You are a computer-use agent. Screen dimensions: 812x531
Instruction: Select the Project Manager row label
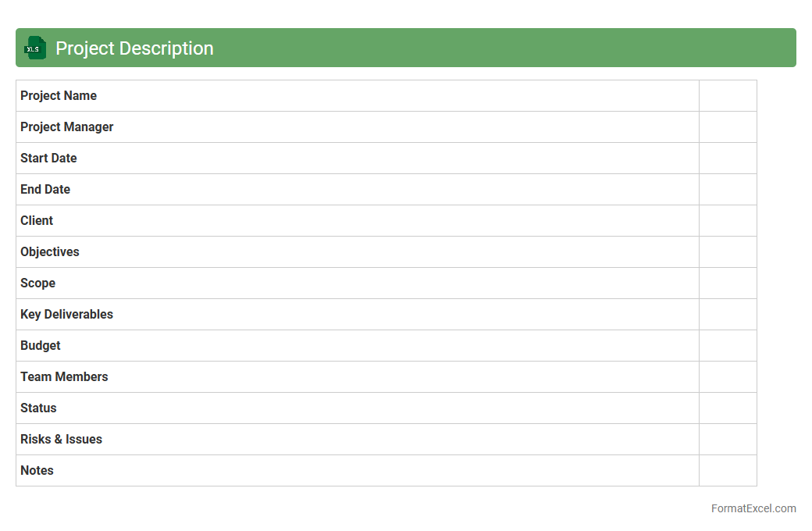point(67,127)
